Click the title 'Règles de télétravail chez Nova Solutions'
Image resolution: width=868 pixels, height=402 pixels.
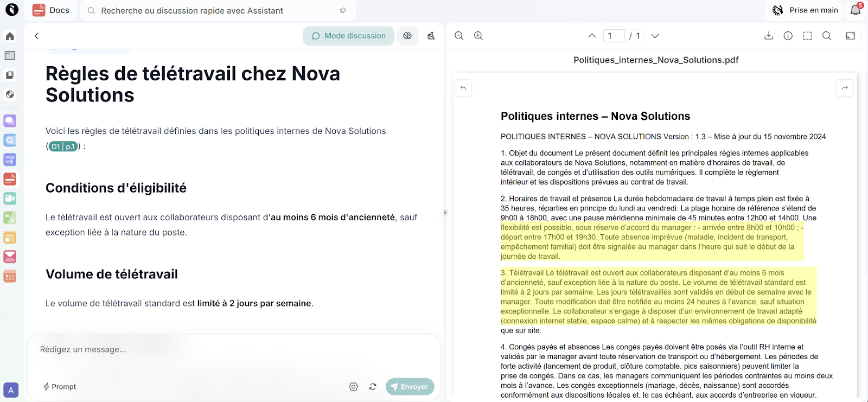tap(193, 84)
